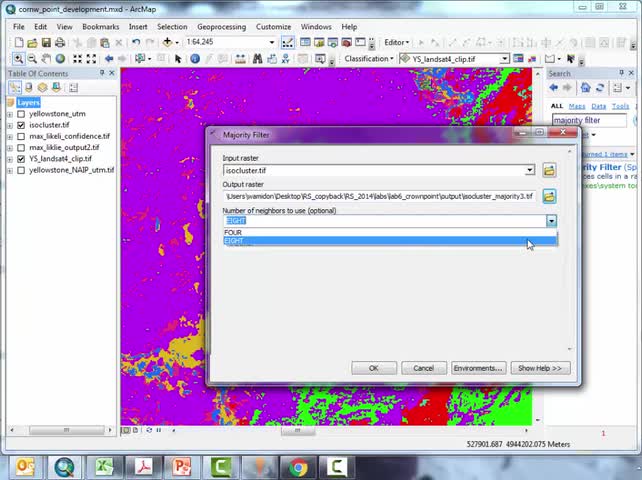
Task: Check the yellowstone_NAIP_utm.tif layer
Action: (x=21, y=170)
